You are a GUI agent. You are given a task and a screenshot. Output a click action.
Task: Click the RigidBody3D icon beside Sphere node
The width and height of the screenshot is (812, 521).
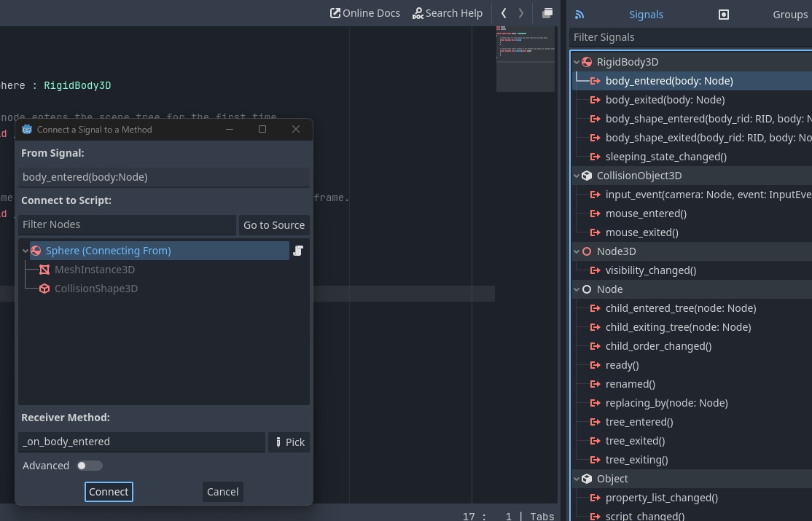tap(36, 250)
